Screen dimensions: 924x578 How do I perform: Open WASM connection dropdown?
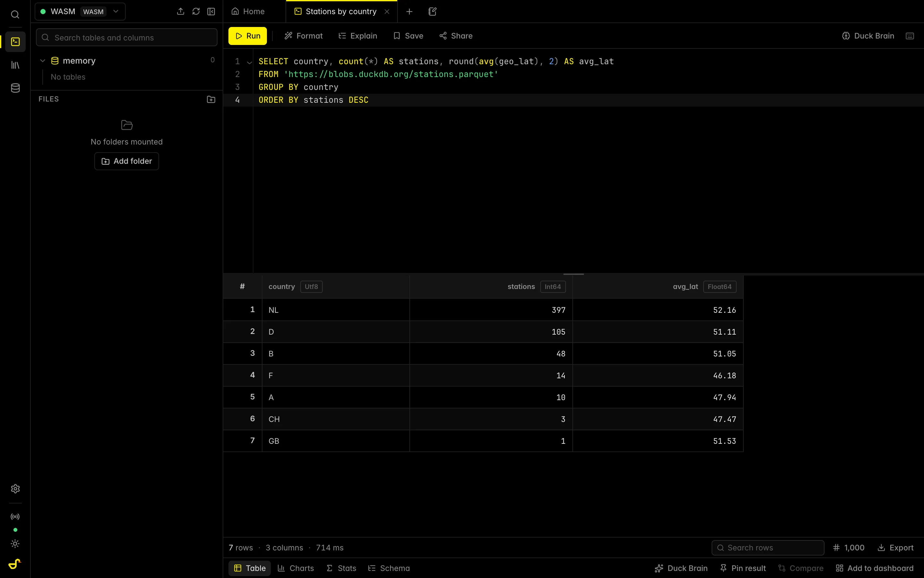[80, 12]
